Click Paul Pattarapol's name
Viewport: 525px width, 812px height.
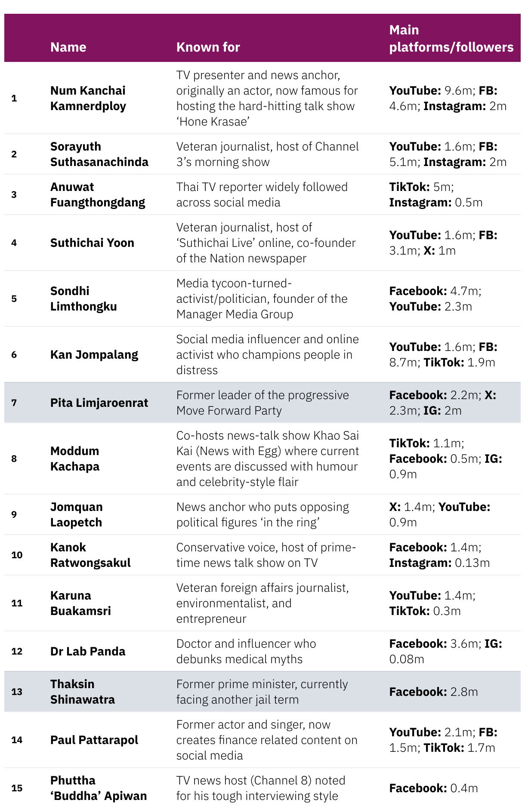click(x=94, y=740)
